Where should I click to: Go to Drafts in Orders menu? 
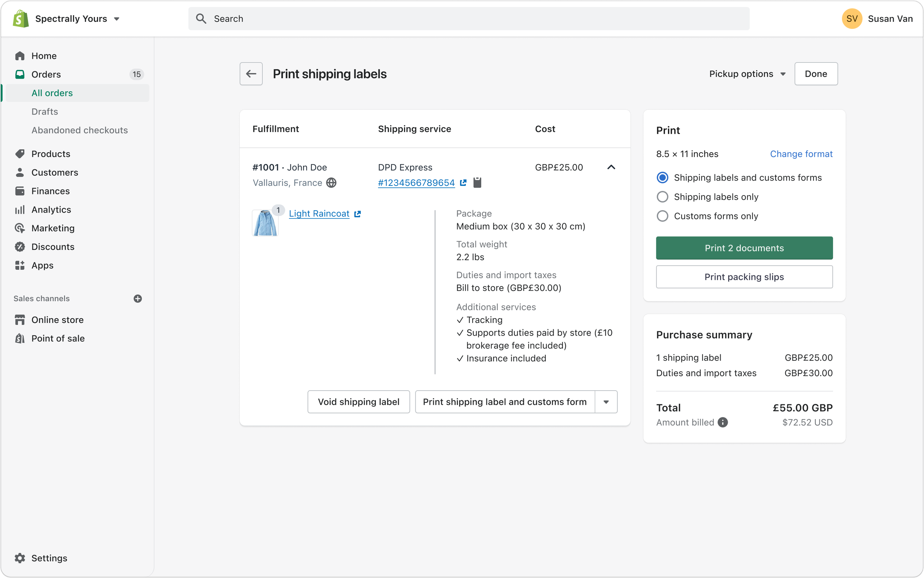coord(45,112)
